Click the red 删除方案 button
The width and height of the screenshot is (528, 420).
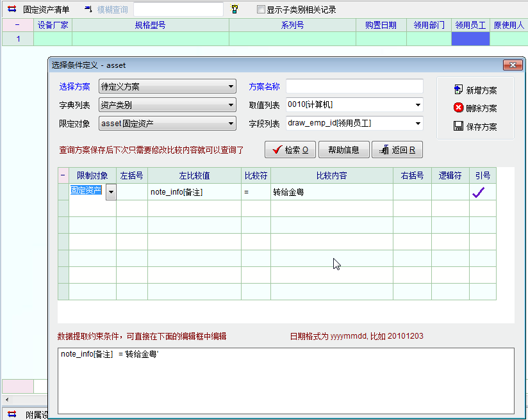pos(475,108)
